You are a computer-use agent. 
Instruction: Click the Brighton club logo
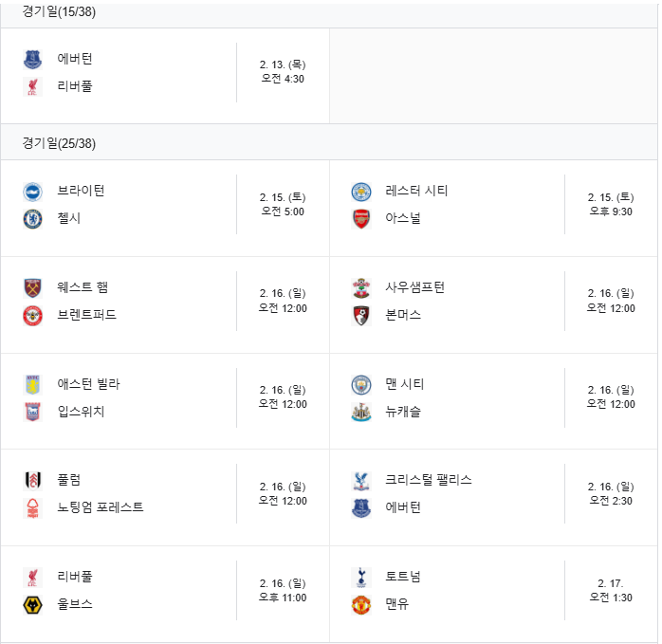[x=32, y=192]
